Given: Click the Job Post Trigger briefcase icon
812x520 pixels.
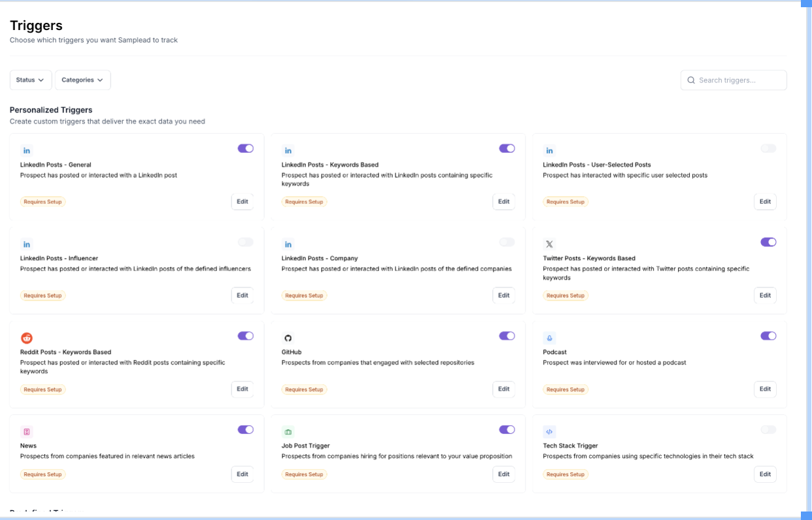Looking at the screenshot, I should point(288,432).
